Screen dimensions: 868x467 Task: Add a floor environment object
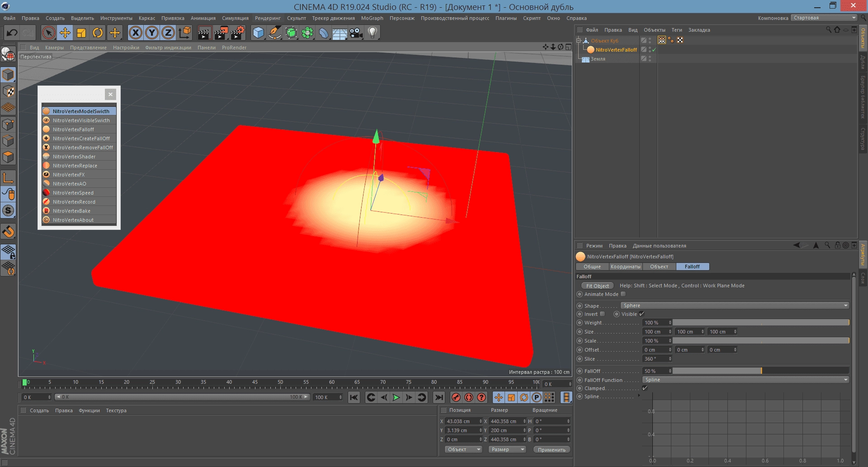[x=340, y=33]
